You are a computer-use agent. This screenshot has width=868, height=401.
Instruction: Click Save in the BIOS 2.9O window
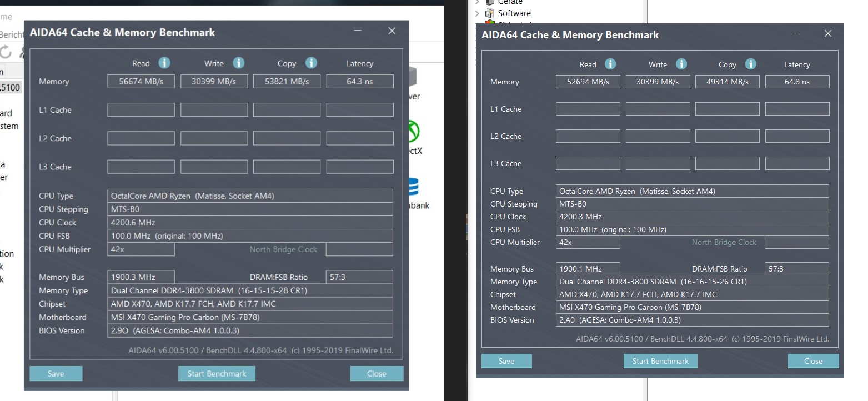click(56, 373)
